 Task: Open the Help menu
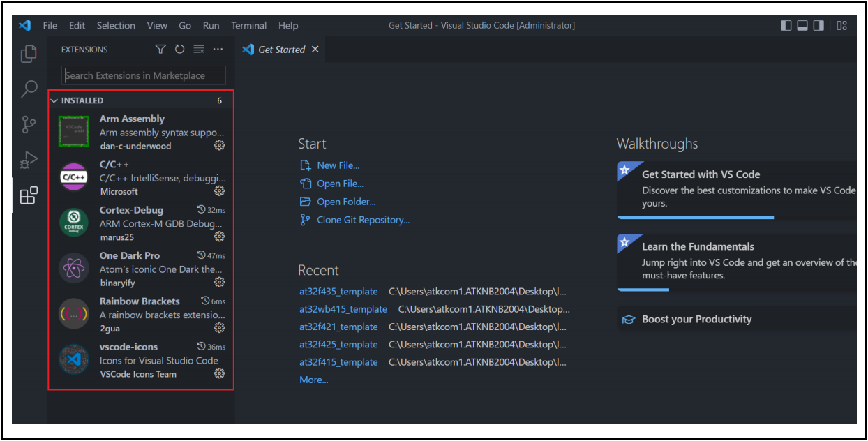pyautogui.click(x=288, y=26)
